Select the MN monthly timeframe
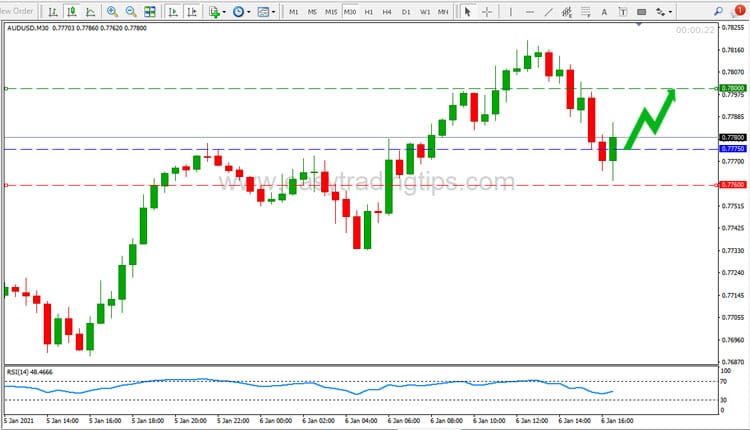 [443, 12]
